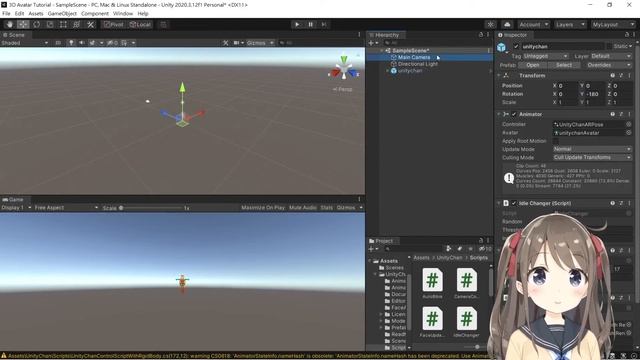Image resolution: width=640 pixels, height=360 pixels.
Task: Toggle unitychan active checkbox in Inspector
Action: [516, 47]
